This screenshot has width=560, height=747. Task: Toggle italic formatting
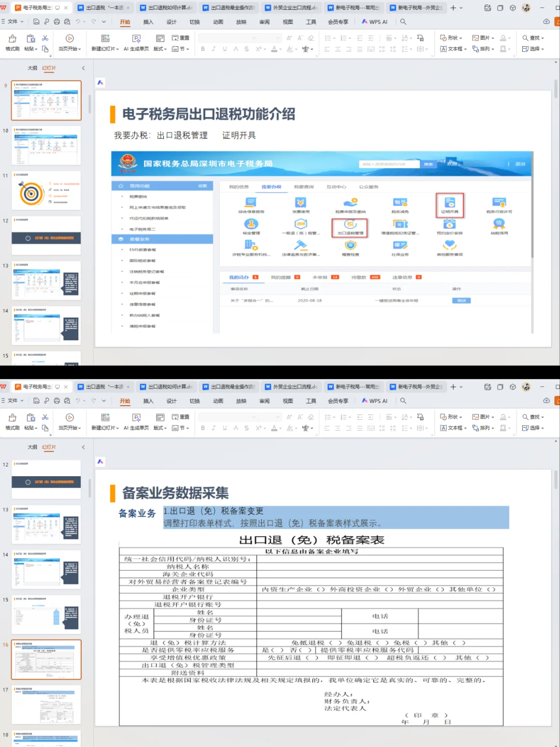213,49
